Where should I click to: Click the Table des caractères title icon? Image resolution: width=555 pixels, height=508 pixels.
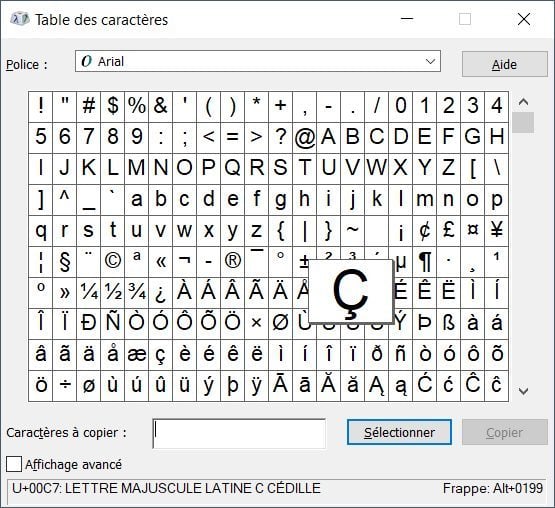[x=19, y=19]
